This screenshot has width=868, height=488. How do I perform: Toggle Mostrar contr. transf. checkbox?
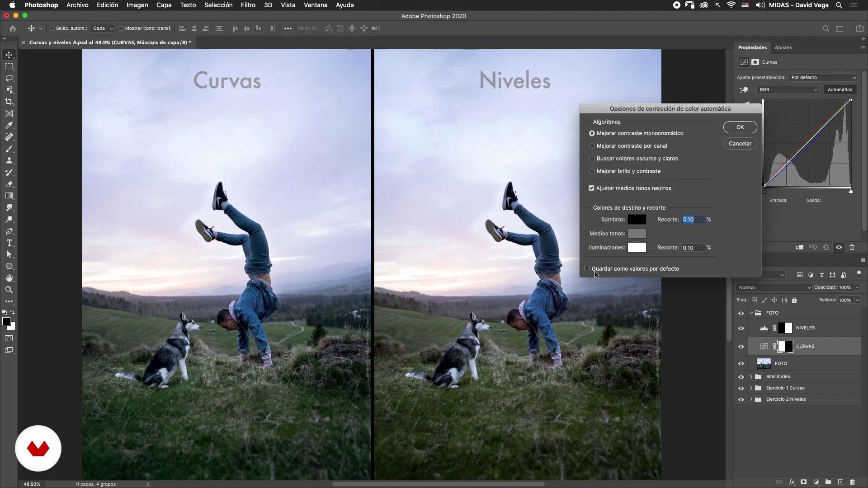point(121,28)
